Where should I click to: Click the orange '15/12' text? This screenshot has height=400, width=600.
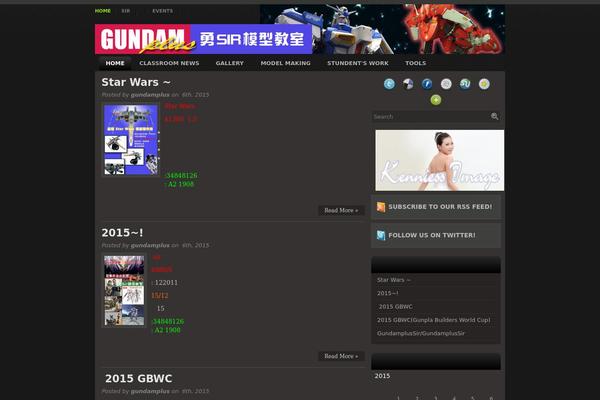160,296
